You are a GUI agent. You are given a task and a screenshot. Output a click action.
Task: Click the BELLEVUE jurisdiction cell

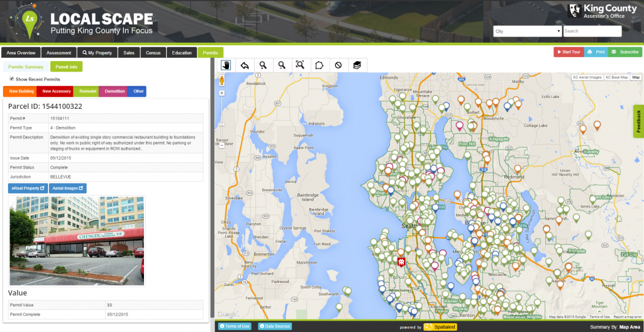pyautogui.click(x=126, y=177)
